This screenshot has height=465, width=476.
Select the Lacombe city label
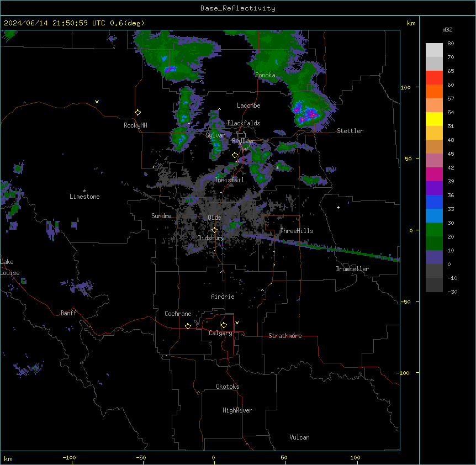point(248,105)
